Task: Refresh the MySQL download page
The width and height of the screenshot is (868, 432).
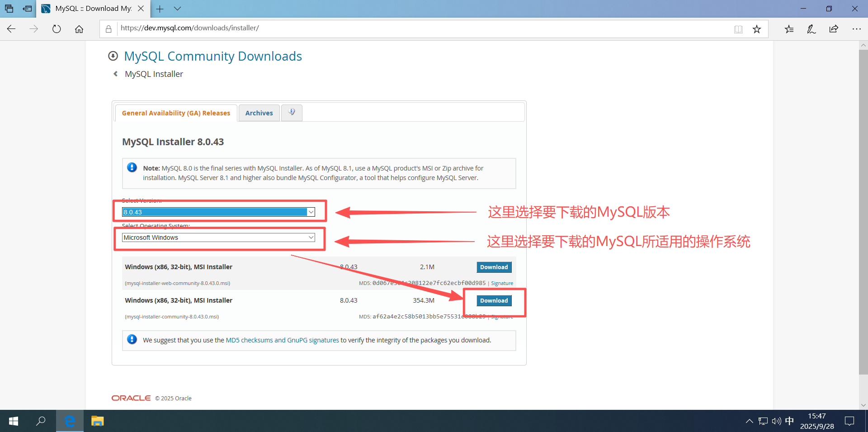Action: (x=57, y=29)
